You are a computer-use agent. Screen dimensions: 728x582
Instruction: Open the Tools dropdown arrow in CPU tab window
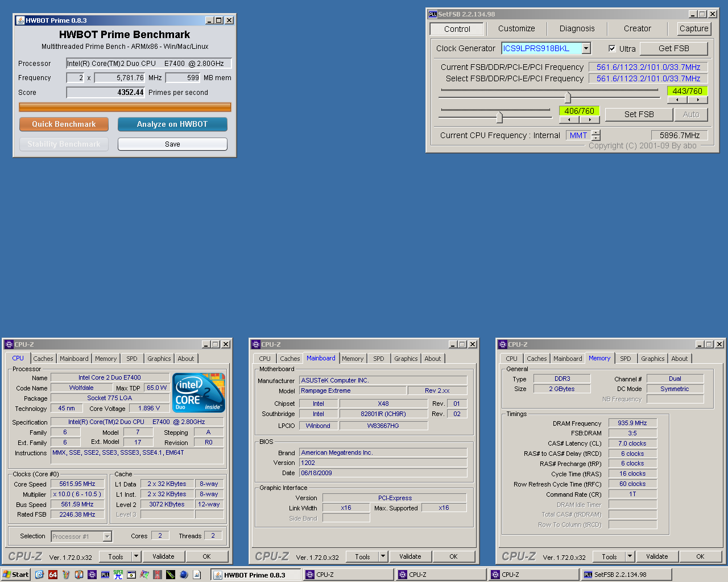[136, 556]
